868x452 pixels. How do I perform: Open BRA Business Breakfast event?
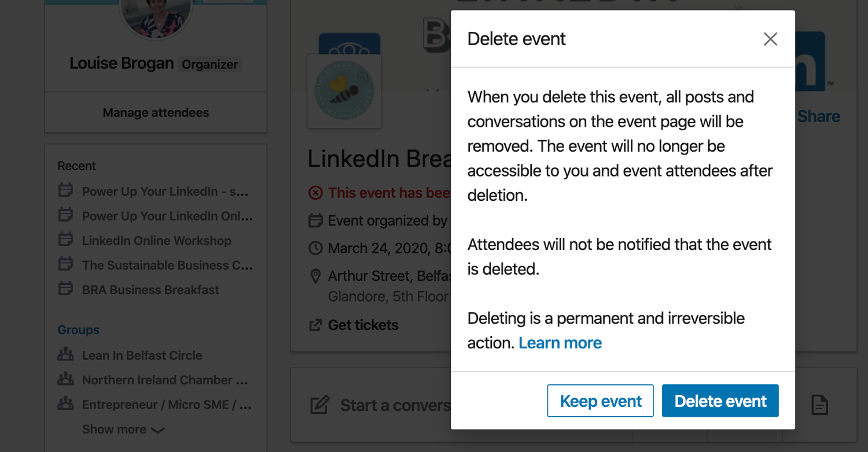[x=150, y=290]
